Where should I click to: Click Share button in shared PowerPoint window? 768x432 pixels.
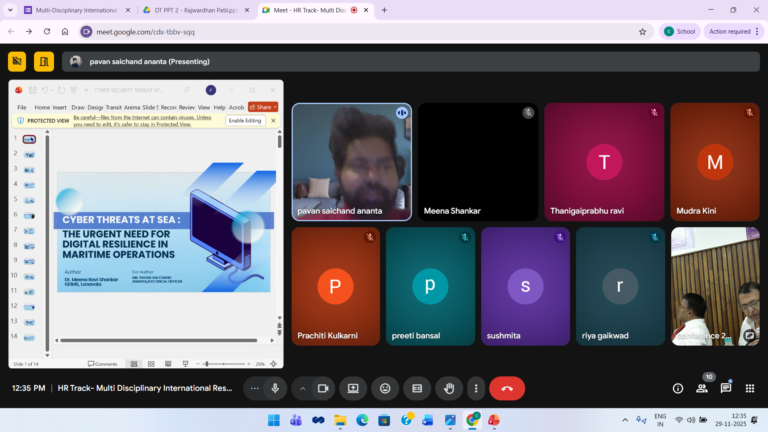coord(263,107)
